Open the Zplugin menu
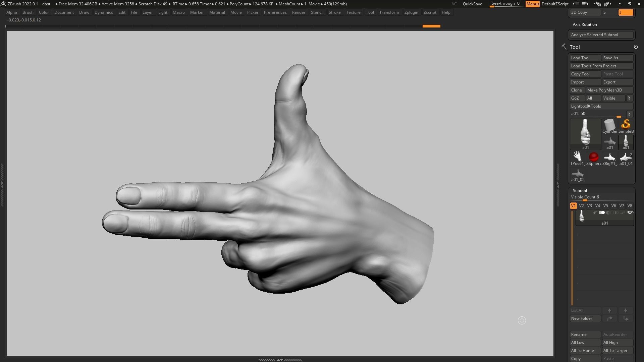 [411, 12]
